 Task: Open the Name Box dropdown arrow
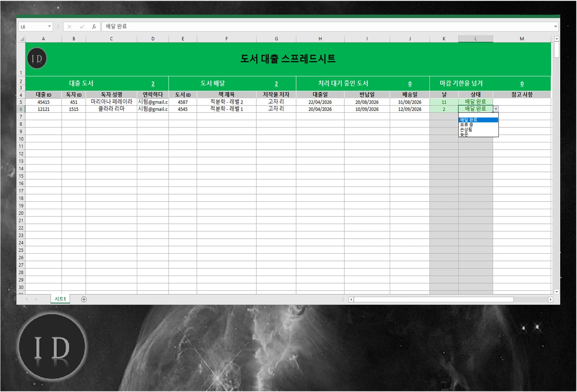tap(49, 27)
